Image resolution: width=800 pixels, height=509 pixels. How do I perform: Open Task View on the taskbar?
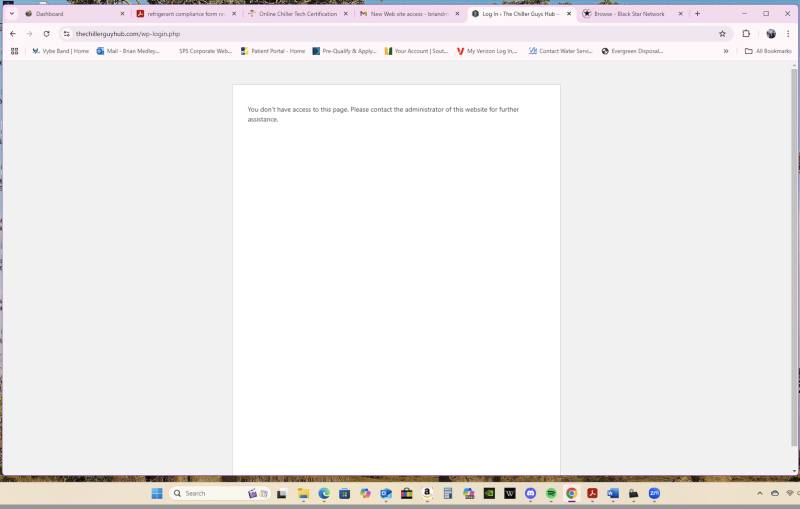[282, 493]
